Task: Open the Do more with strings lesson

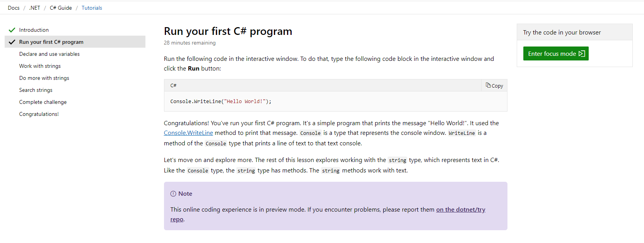Action: (x=44, y=78)
